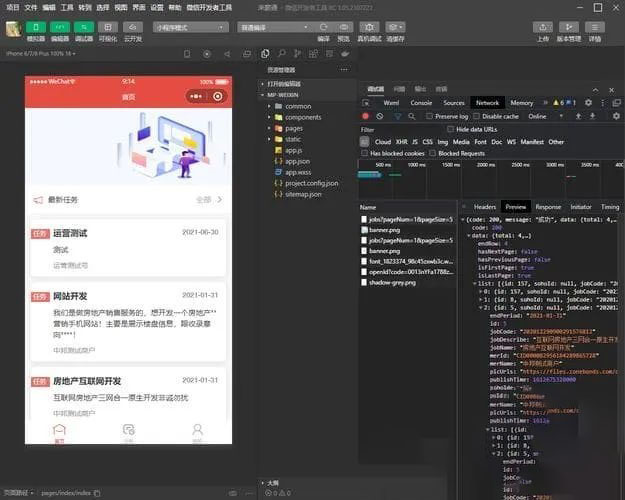Click the red record network log button
Screen dimensions: 625x500
pos(366,116)
